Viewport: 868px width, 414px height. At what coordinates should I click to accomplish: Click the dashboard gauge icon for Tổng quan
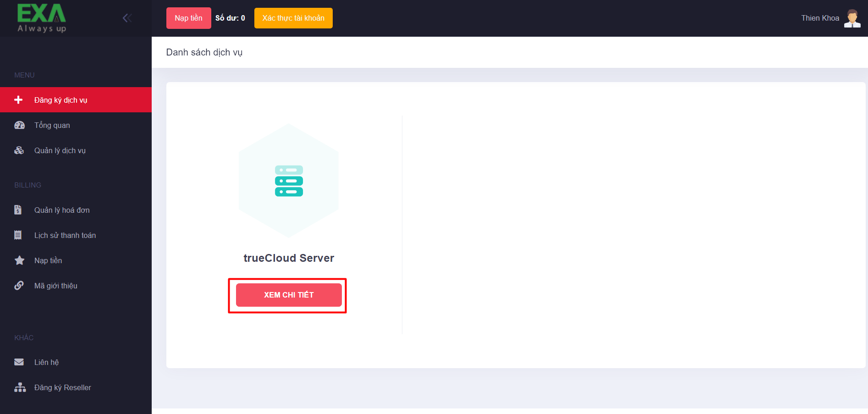(20, 125)
